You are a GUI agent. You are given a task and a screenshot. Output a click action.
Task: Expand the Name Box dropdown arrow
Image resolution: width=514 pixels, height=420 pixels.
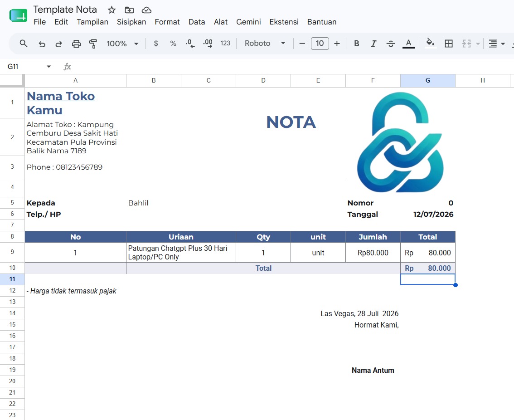49,67
